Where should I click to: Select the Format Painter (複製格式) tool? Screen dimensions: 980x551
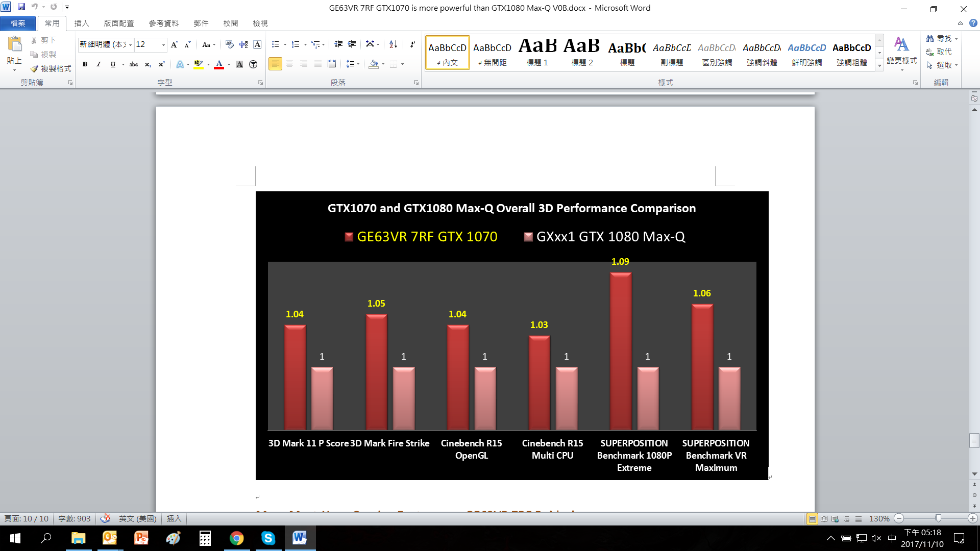click(51, 68)
